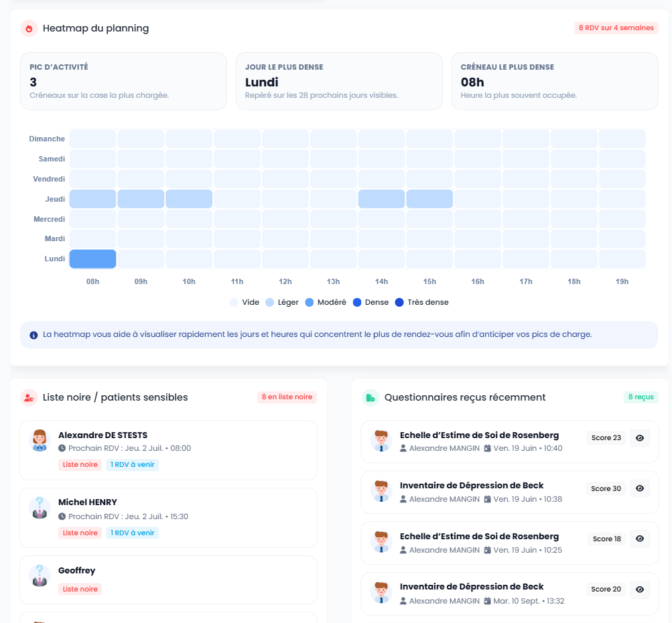Viewport: 672px width, 623px height.
Task: View the Beck questionnaire with Score 20
Action: click(640, 589)
